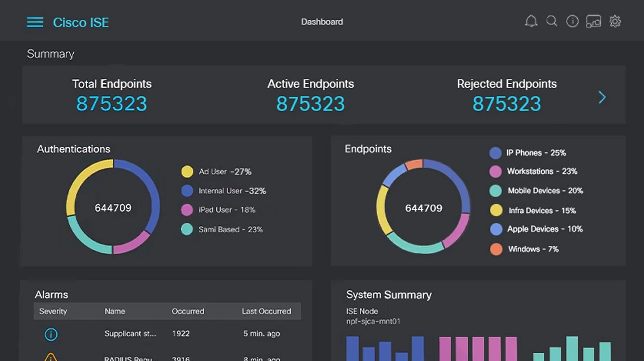644x361 pixels.
Task: Click the search magnifier icon
Action: pos(552,21)
